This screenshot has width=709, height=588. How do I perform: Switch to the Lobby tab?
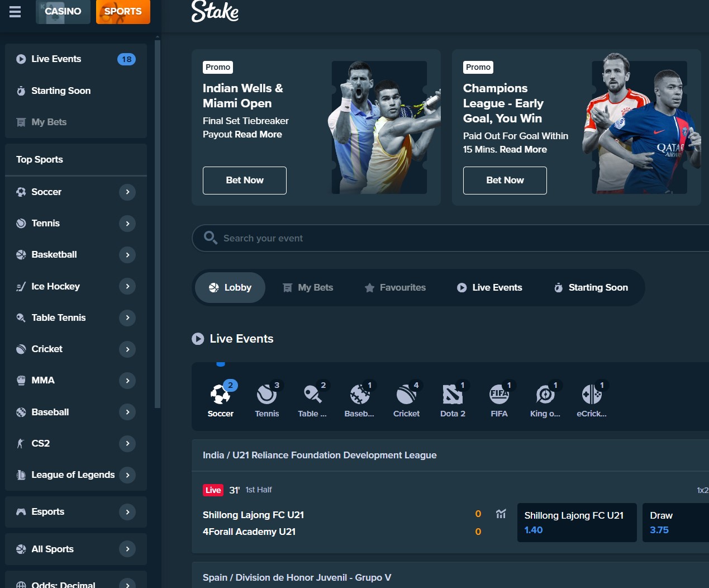[230, 287]
